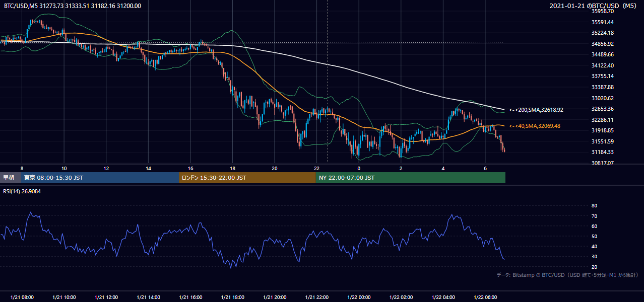
Task: Click price axis value 31551.59
Action: pyautogui.click(x=602, y=141)
